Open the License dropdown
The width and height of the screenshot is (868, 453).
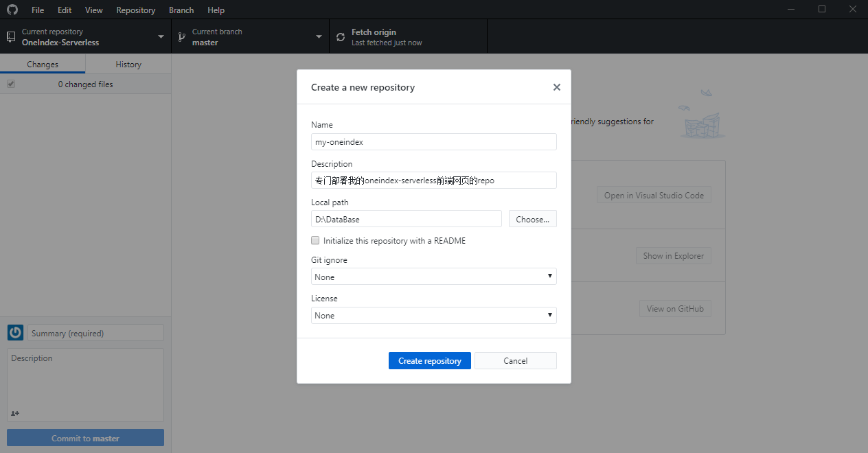coord(433,315)
